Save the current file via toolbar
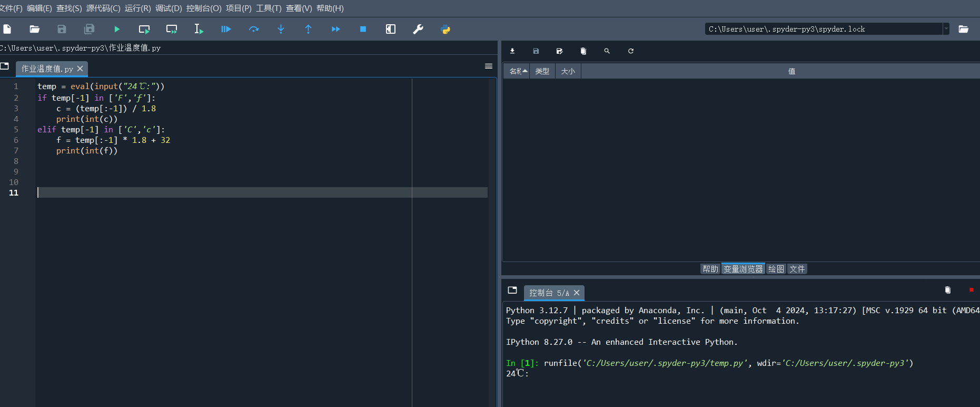980x407 pixels. [62, 29]
